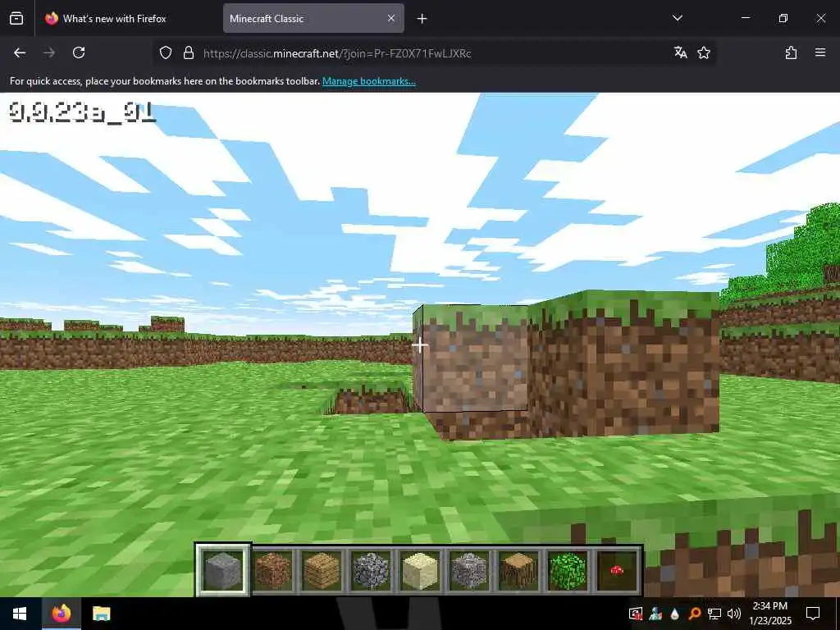The height and width of the screenshot is (630, 840).
Task: Open the Windows Start menu
Action: pos(20,614)
